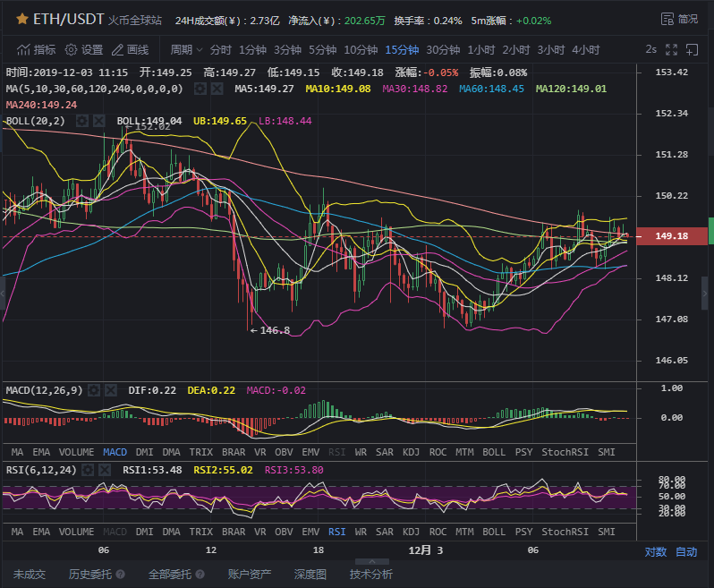Close the RSI(6,12,24) indicator panel
The image size is (714, 588).
tap(106, 469)
